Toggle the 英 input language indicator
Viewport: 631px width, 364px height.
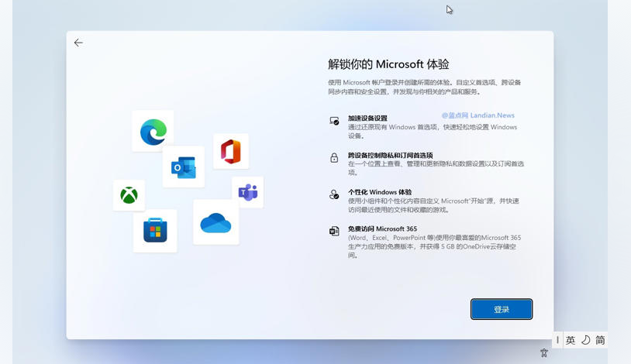coord(571,340)
